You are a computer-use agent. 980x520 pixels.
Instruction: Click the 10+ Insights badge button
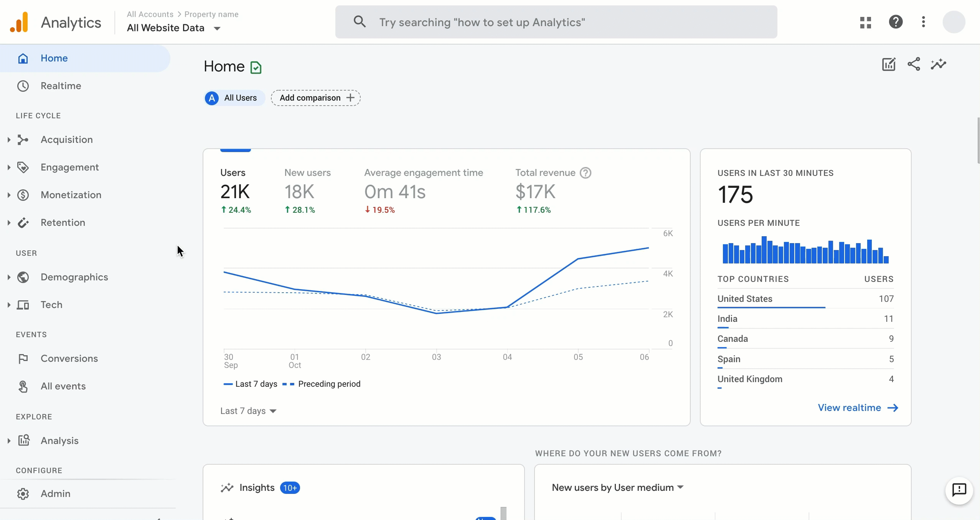(x=290, y=488)
